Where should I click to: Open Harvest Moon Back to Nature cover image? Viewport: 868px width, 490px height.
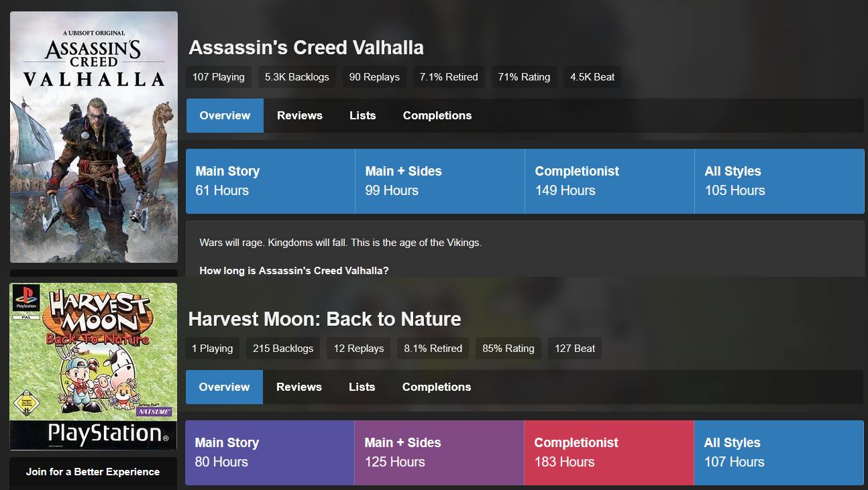click(x=93, y=366)
